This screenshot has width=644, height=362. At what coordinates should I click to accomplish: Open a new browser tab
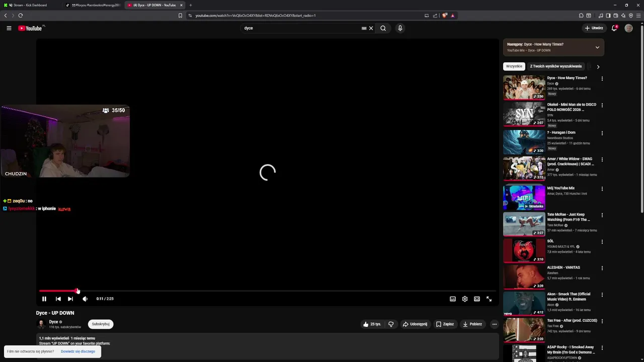(x=191, y=5)
